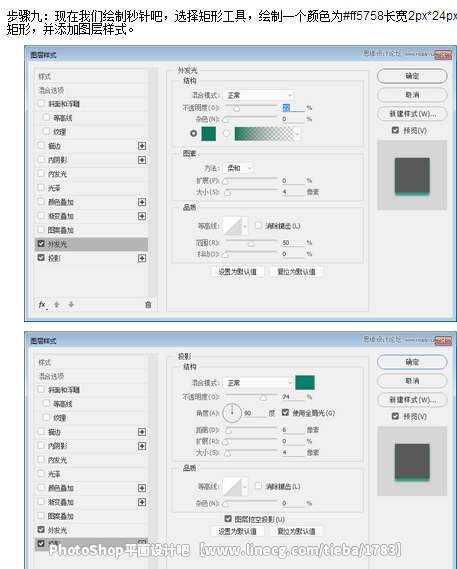Click 新建样式(W)... in Drop Shadow dialog
Image resolution: width=457 pixels, height=569 pixels.
412,400
